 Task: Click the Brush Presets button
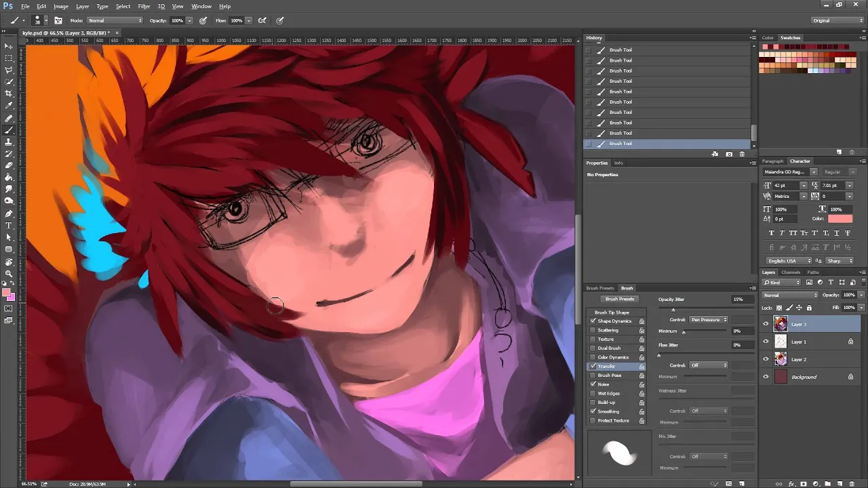[x=620, y=299]
